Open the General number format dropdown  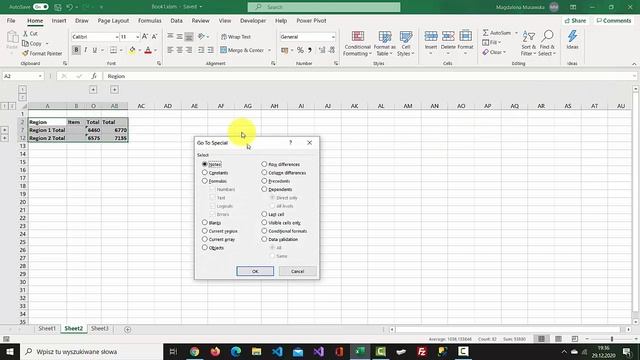click(333, 37)
